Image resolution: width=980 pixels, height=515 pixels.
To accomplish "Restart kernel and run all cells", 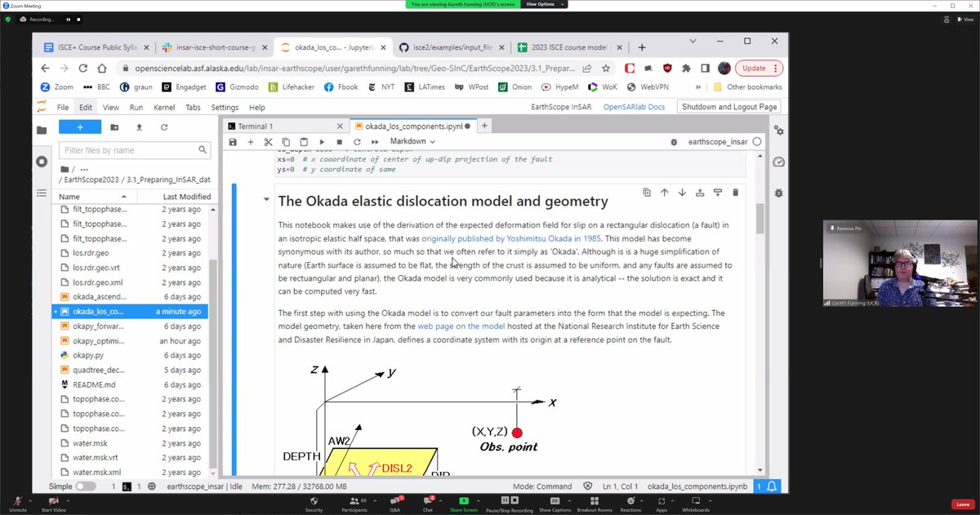I will (375, 142).
